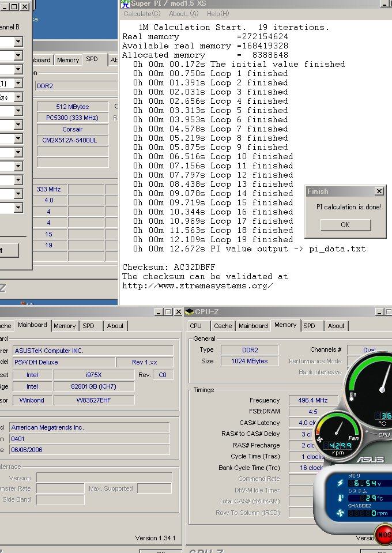Switch to Cache tab in the Memory CPU-Z window

click(223, 326)
